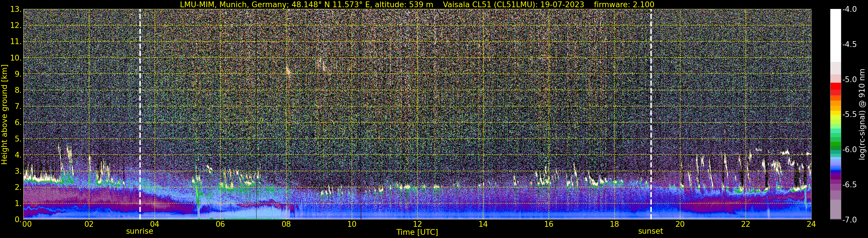Click the time axis tick "14"
This screenshot has width=868, height=238.
(x=483, y=224)
